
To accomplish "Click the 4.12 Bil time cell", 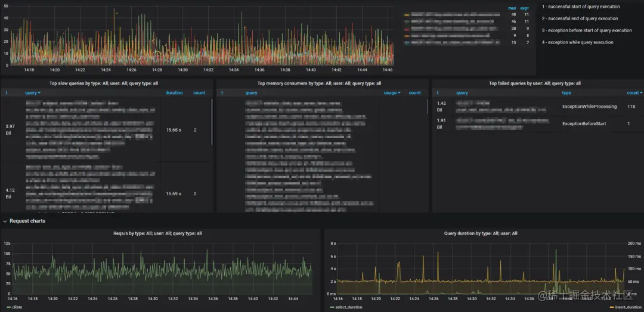I will 10,194.
